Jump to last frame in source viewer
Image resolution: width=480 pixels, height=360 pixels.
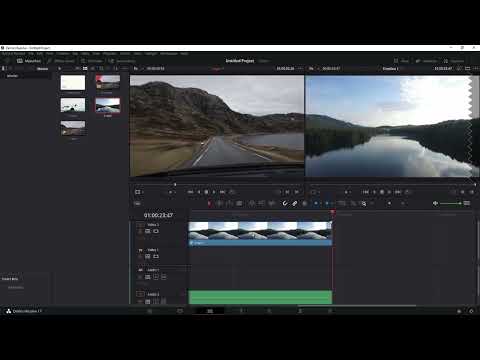coord(222,192)
